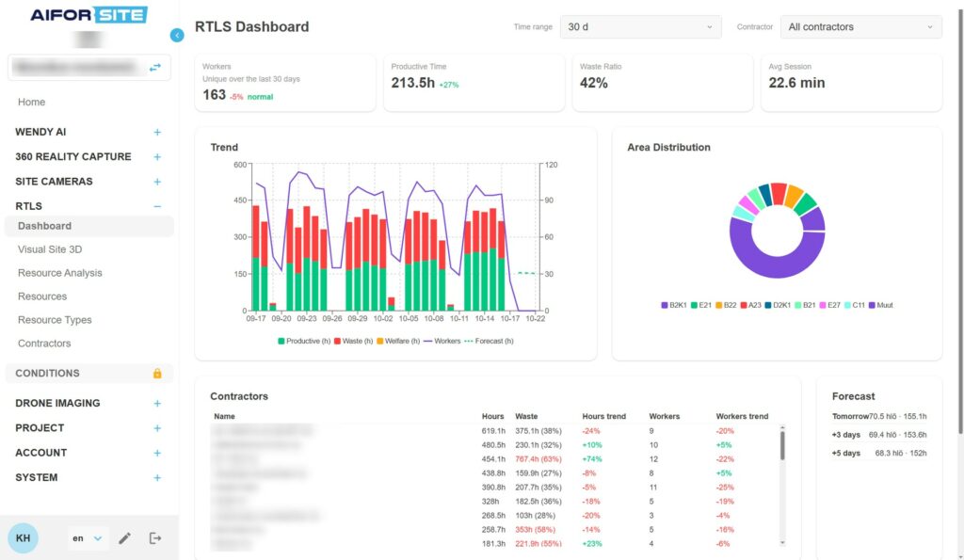Open the All contractors dropdown
The width and height of the screenshot is (964, 560).
point(860,27)
